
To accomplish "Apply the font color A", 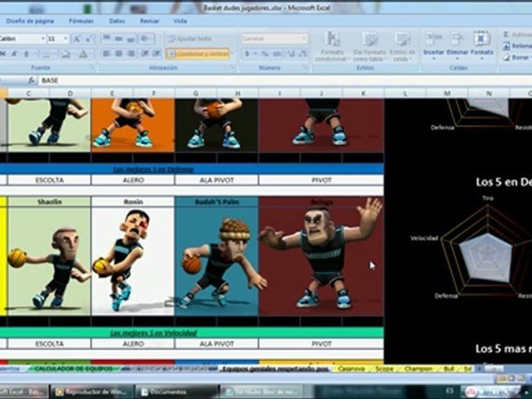I will [83, 54].
